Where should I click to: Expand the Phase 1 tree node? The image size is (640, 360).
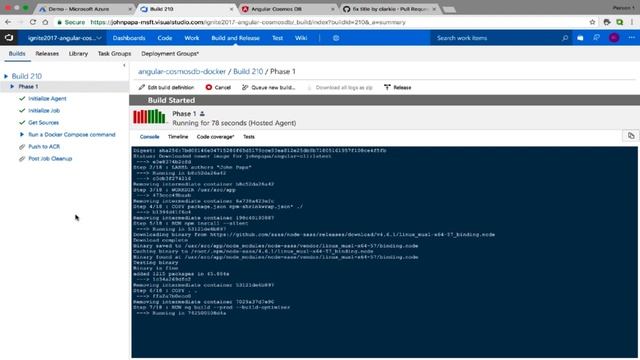pos(12,87)
